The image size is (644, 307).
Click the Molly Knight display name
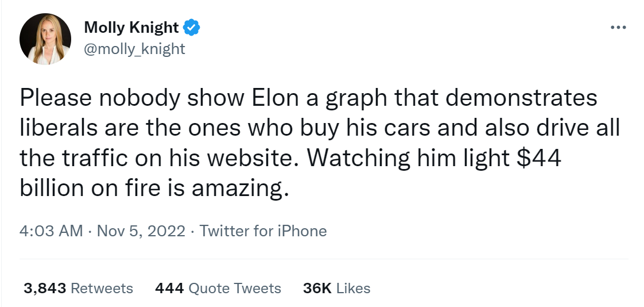pyautogui.click(x=131, y=26)
